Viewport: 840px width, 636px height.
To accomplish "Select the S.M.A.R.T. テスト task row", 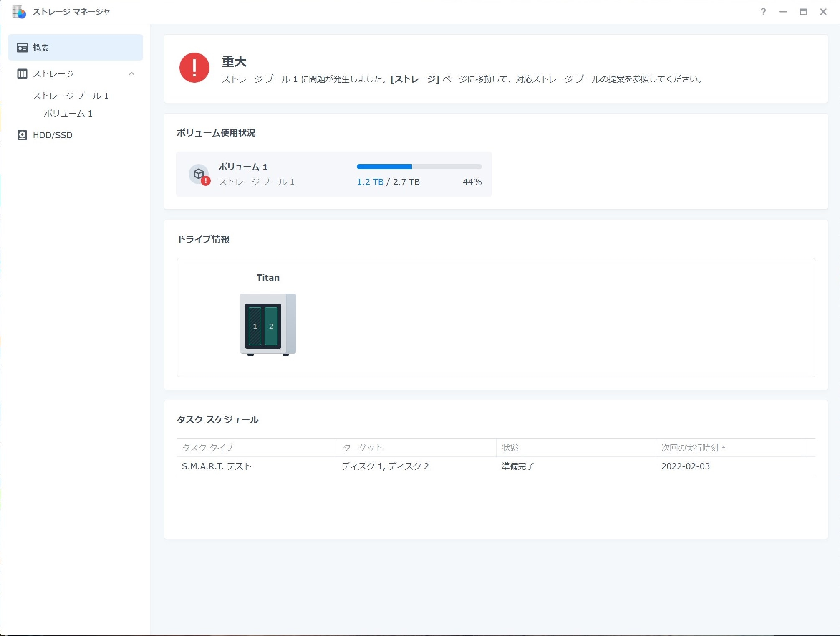I will pyautogui.click(x=216, y=466).
